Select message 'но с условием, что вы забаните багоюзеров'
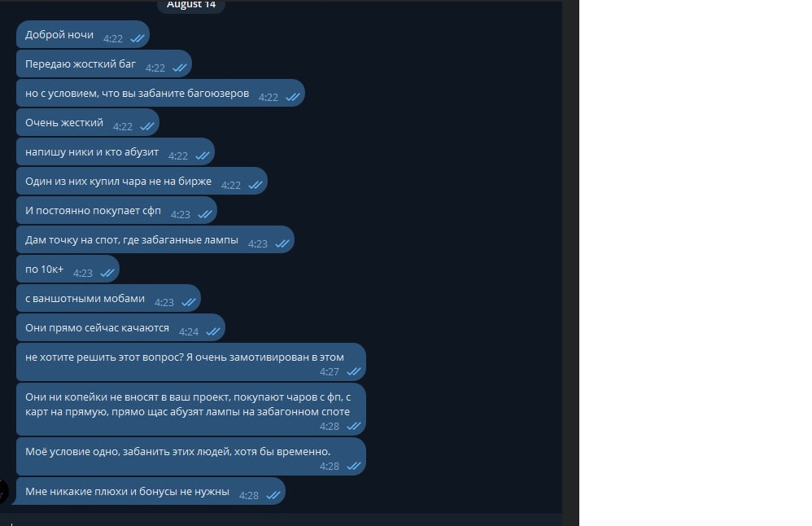 tap(160, 94)
